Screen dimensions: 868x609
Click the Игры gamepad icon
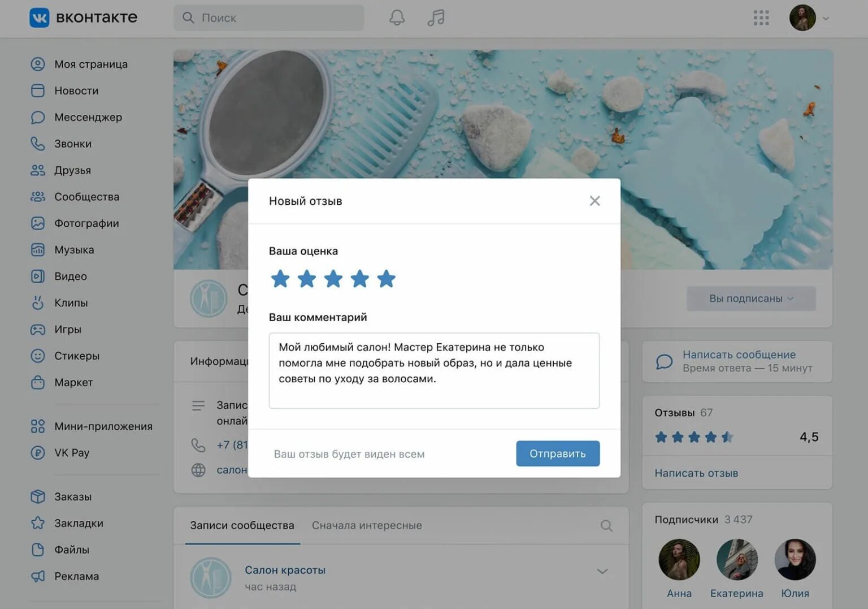(38, 330)
